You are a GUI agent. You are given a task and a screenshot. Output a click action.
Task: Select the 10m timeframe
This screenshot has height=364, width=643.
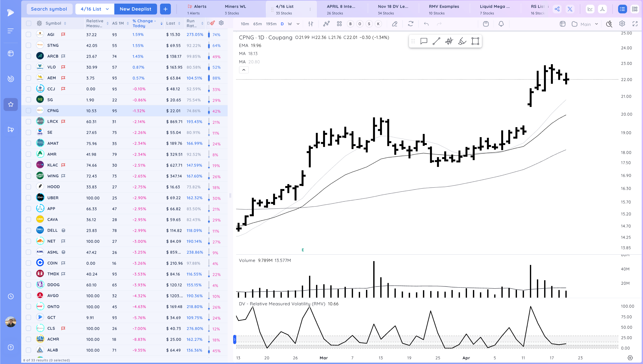(x=245, y=24)
